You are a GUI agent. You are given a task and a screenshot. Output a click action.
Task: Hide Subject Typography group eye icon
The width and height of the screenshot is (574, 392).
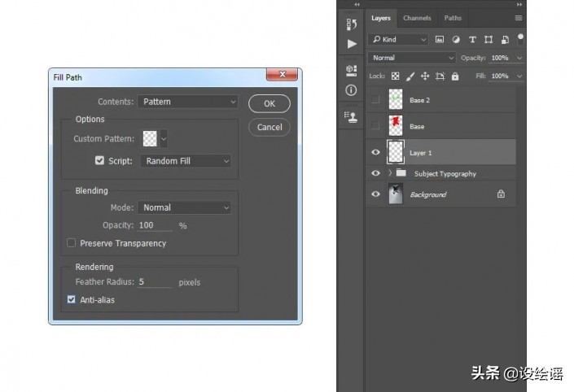click(x=375, y=173)
